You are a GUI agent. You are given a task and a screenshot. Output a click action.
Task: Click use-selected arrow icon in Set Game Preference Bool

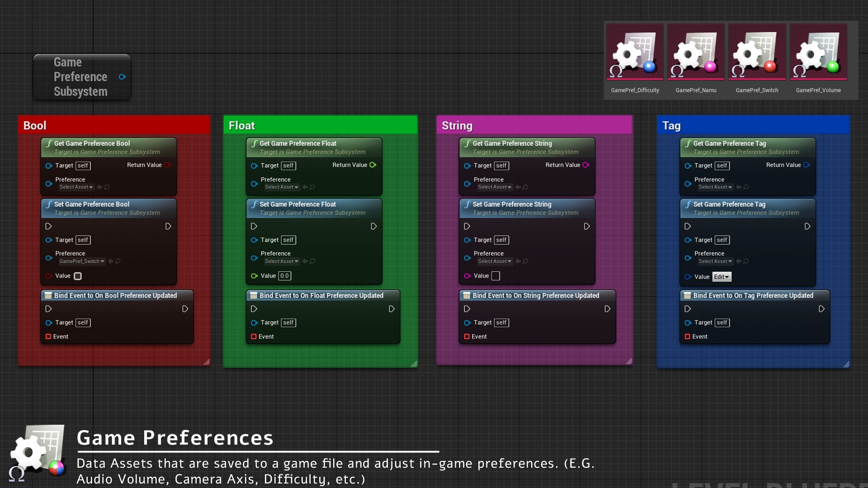(111, 261)
